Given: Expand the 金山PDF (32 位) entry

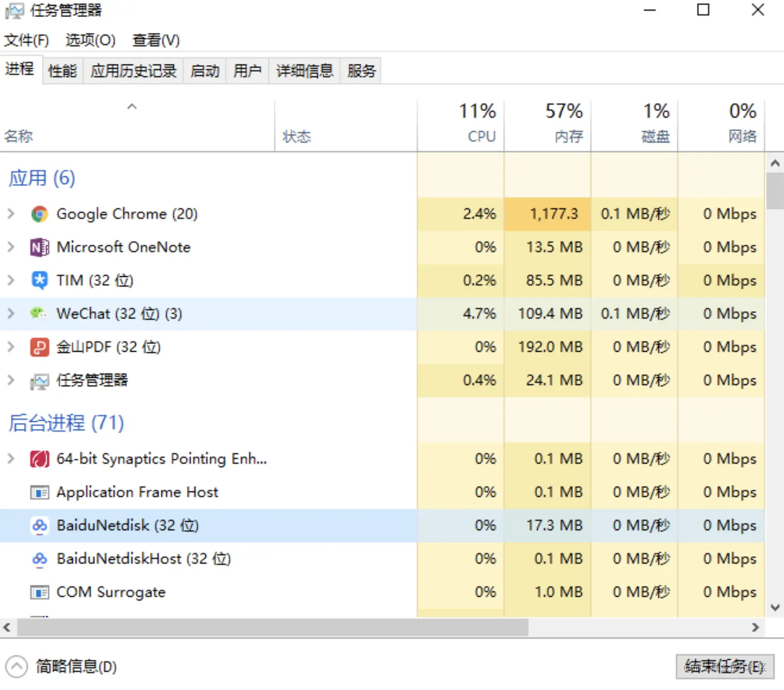Looking at the screenshot, I should coord(11,347).
